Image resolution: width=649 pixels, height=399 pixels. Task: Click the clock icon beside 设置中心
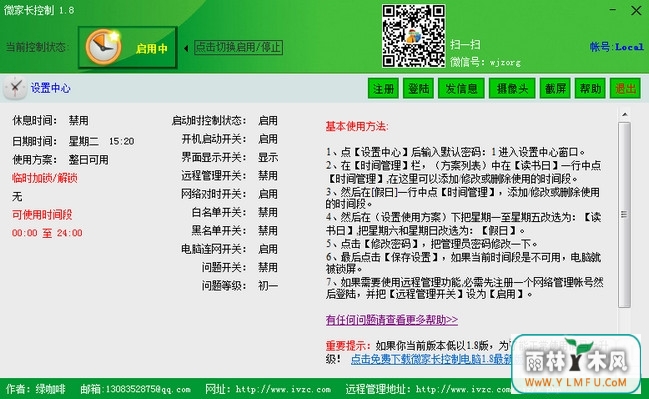tap(15, 88)
